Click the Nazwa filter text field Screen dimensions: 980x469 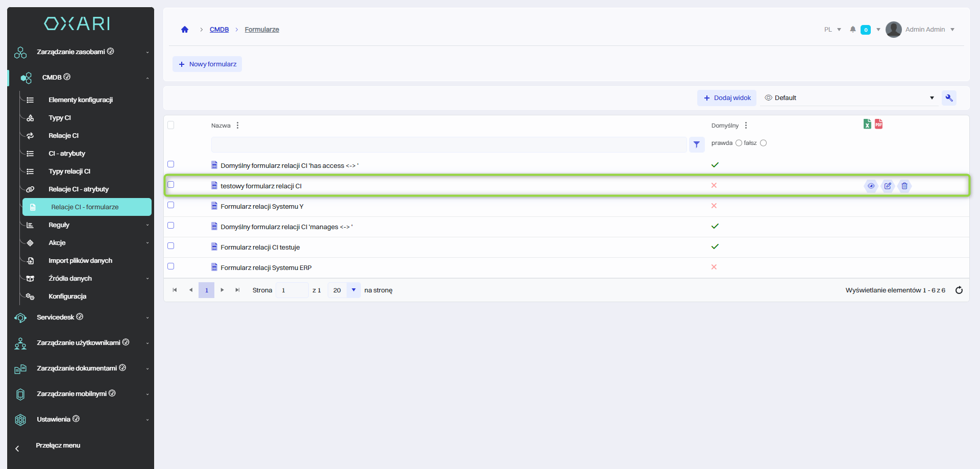(x=449, y=144)
